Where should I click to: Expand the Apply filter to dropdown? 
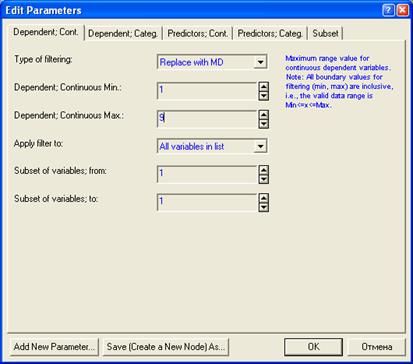(260, 146)
